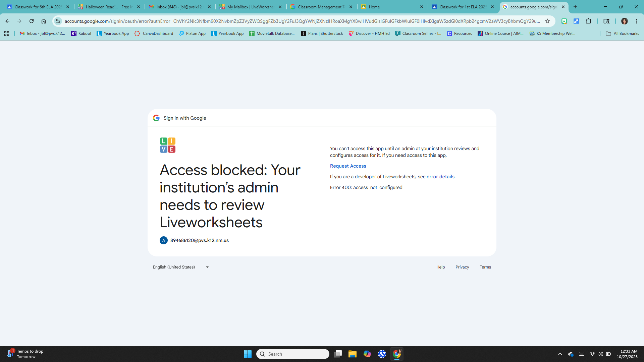Click the site information icon in address bar
The height and width of the screenshot is (362, 644).
58,21
